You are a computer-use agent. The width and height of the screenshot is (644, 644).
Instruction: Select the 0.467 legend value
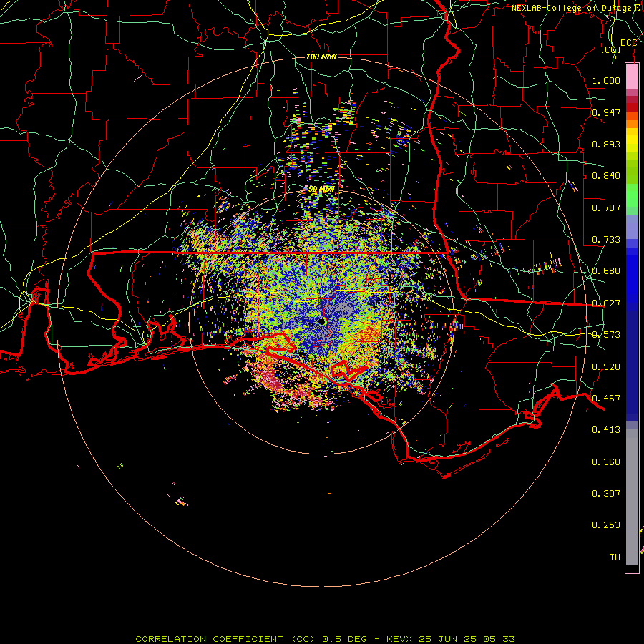[x=606, y=399]
